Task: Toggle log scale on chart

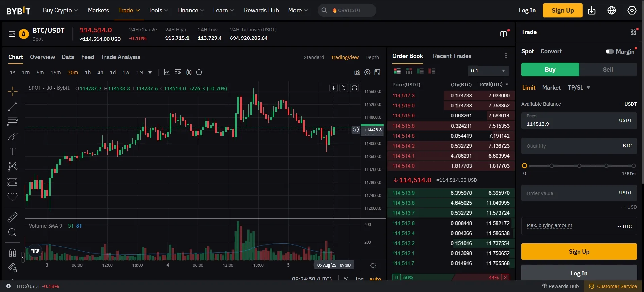Action: pos(359,279)
